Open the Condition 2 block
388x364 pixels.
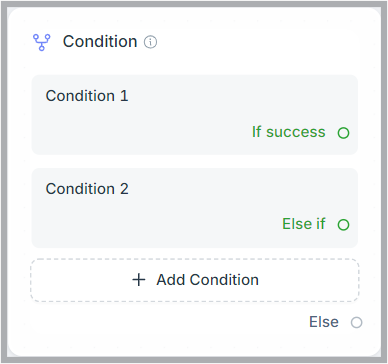click(x=195, y=208)
